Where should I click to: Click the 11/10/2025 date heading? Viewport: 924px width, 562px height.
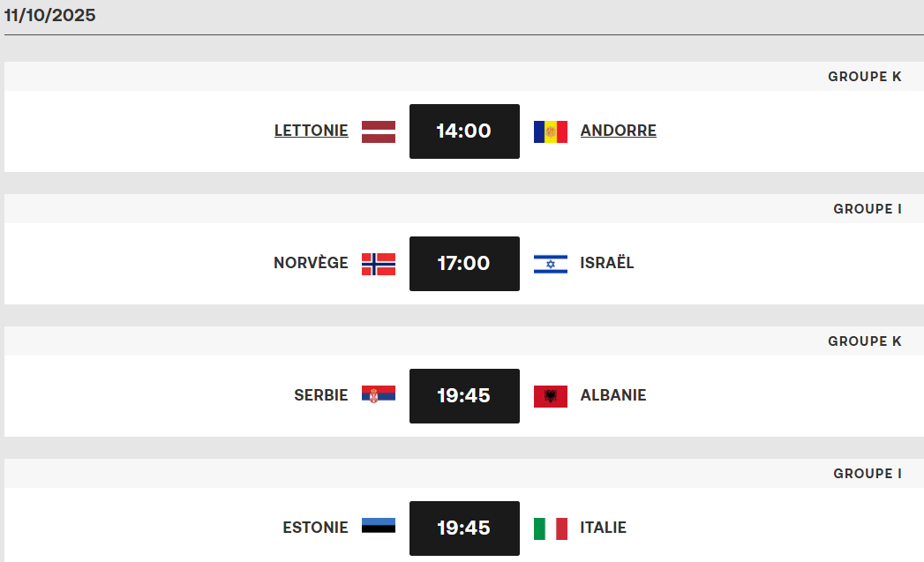[x=50, y=15]
